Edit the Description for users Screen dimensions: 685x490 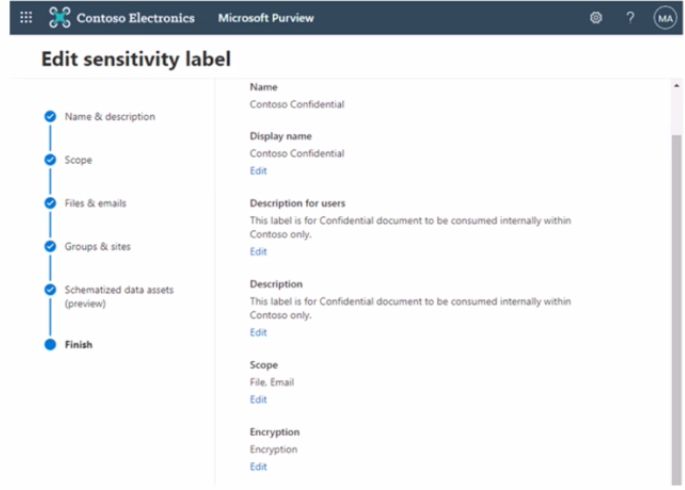(x=258, y=252)
